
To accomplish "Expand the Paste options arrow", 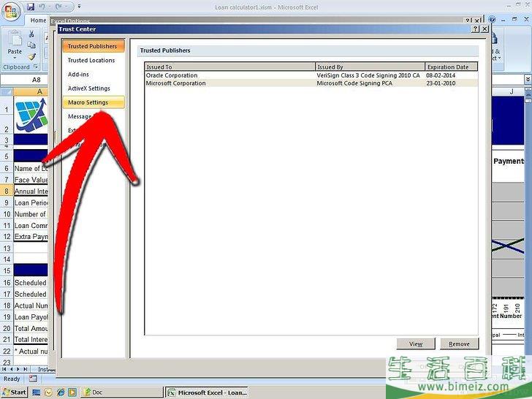I will coord(15,57).
